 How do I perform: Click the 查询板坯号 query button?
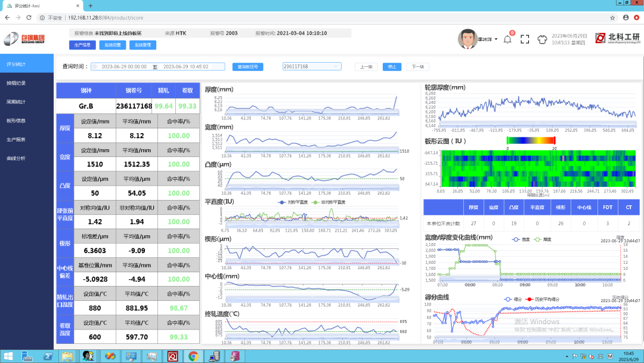tap(247, 67)
